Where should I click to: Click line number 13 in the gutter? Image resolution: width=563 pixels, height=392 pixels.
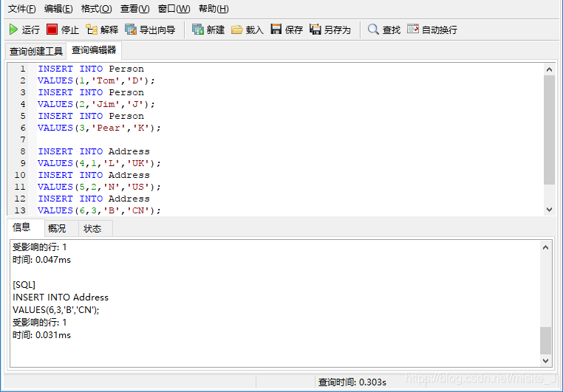click(20, 210)
